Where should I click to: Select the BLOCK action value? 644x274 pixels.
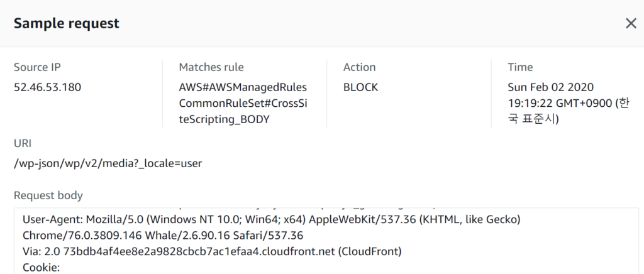[360, 87]
